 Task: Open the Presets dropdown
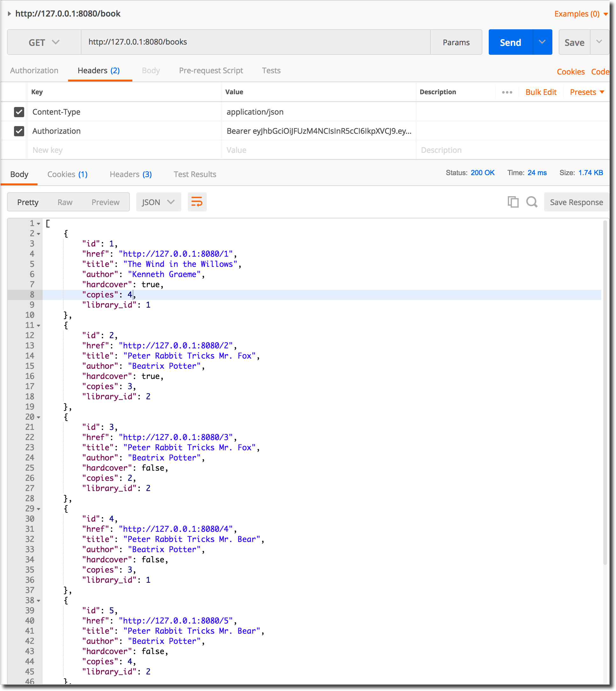[587, 92]
